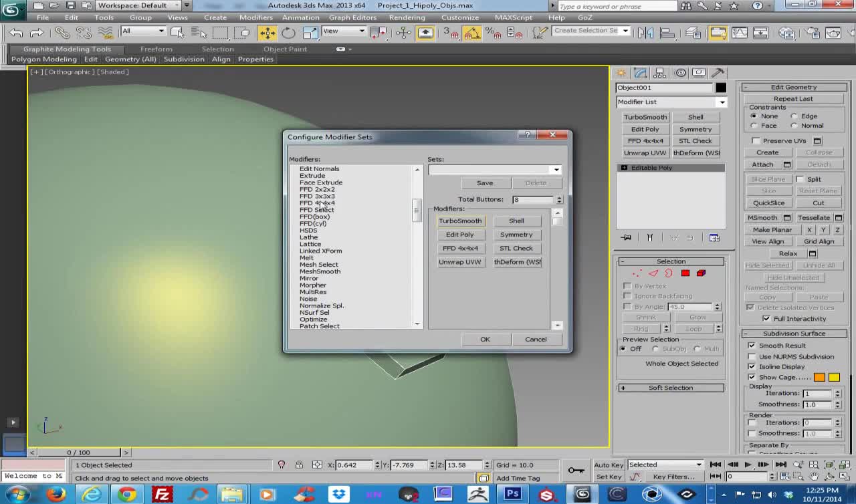Open the Modify command panel tab
Image resolution: width=856 pixels, height=504 pixels.
click(641, 73)
